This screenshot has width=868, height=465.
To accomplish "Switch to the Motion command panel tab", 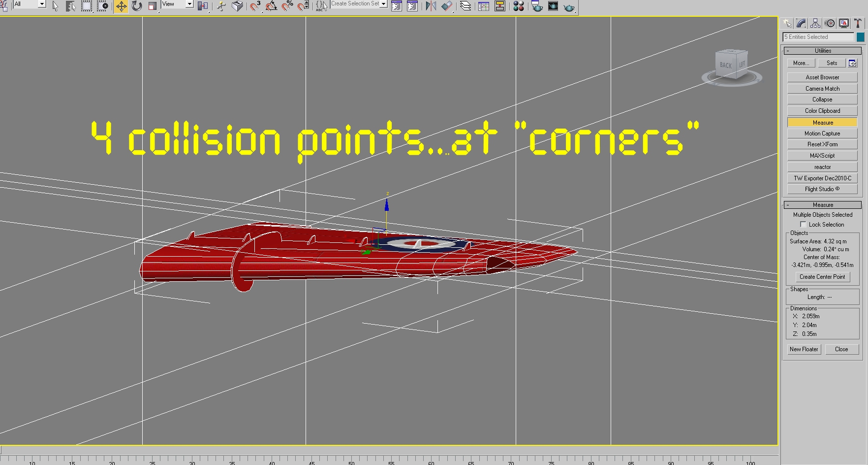I will point(830,23).
